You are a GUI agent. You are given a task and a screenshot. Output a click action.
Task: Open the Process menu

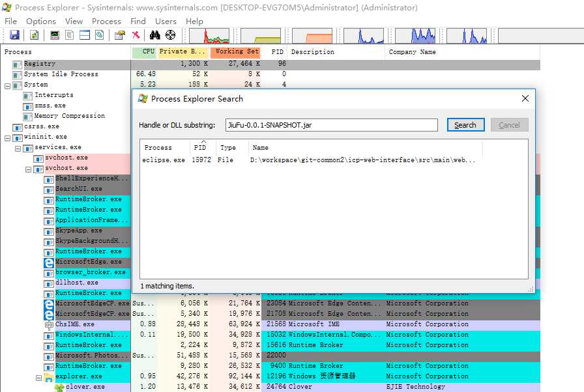click(106, 21)
